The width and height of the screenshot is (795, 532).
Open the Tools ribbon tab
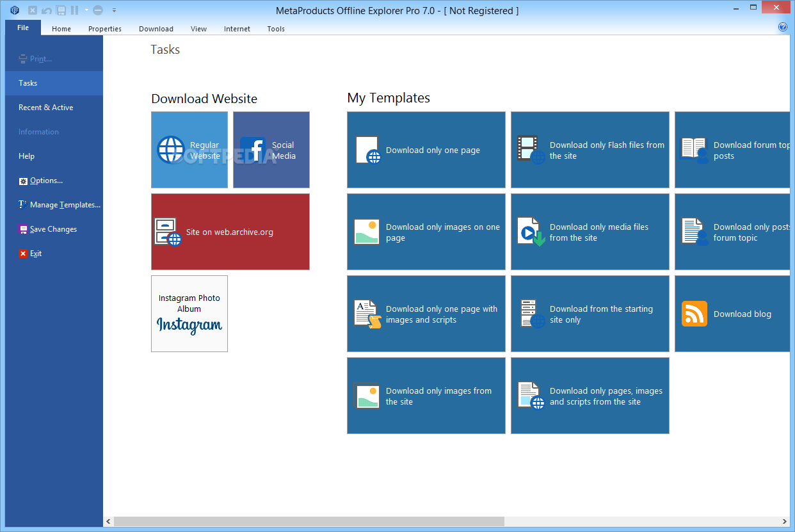276,29
